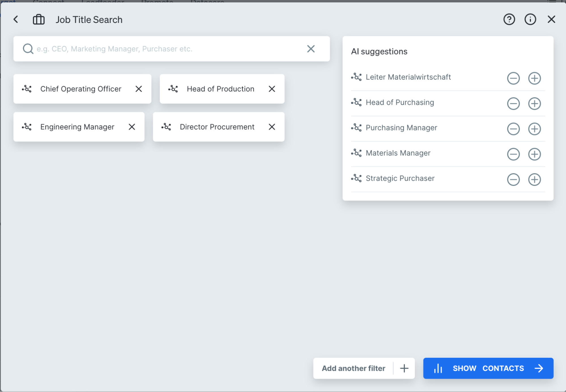Click the info icon in the top bar
This screenshot has height=392, width=566.
(530, 19)
